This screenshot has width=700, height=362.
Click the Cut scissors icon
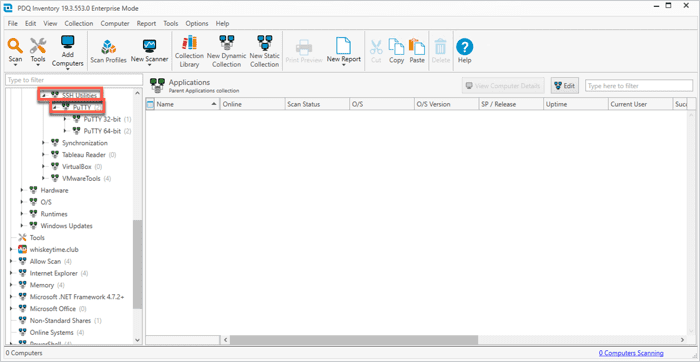tap(376, 47)
